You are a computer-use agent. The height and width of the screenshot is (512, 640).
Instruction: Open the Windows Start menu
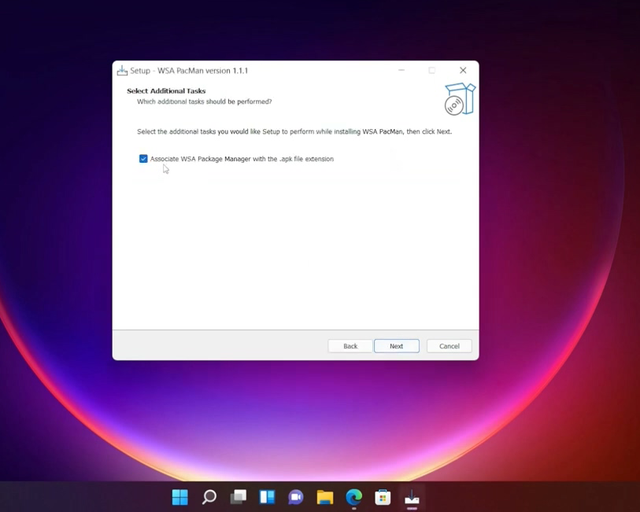(180, 497)
